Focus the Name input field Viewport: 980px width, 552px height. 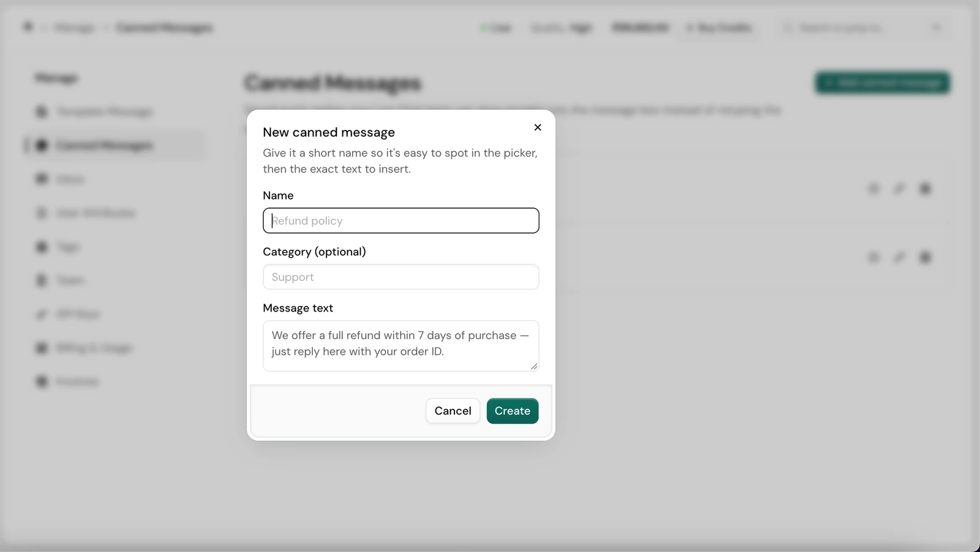pos(401,220)
